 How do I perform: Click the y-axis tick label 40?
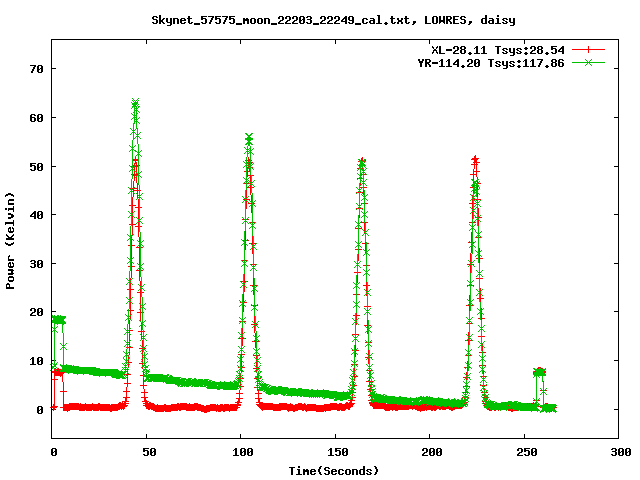36,215
